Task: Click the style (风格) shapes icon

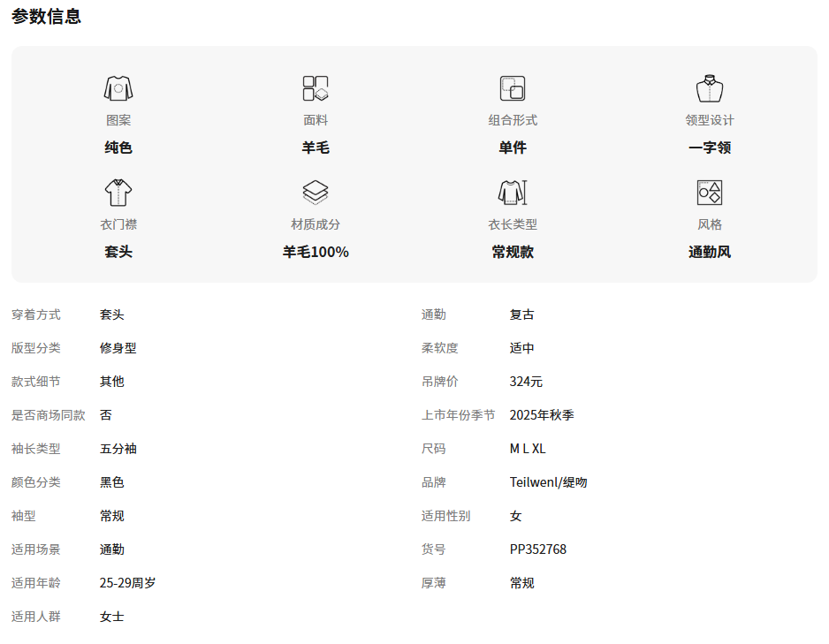Action: click(710, 193)
